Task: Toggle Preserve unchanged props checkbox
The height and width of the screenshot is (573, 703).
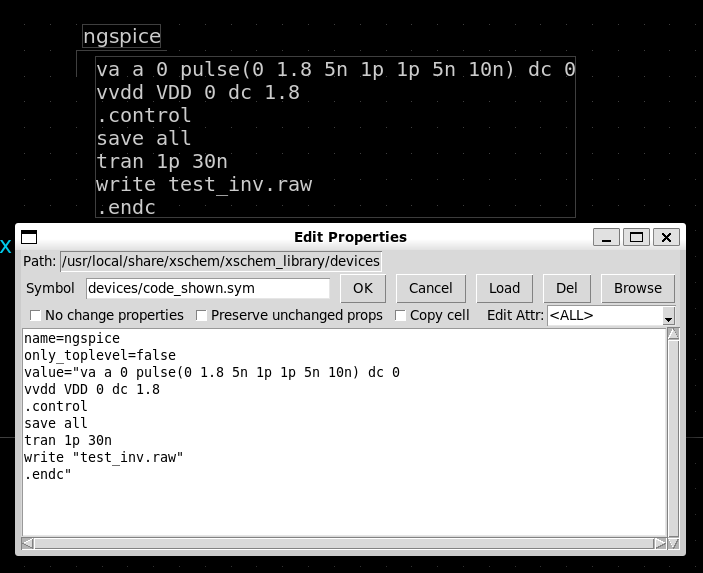Action: [x=202, y=315]
